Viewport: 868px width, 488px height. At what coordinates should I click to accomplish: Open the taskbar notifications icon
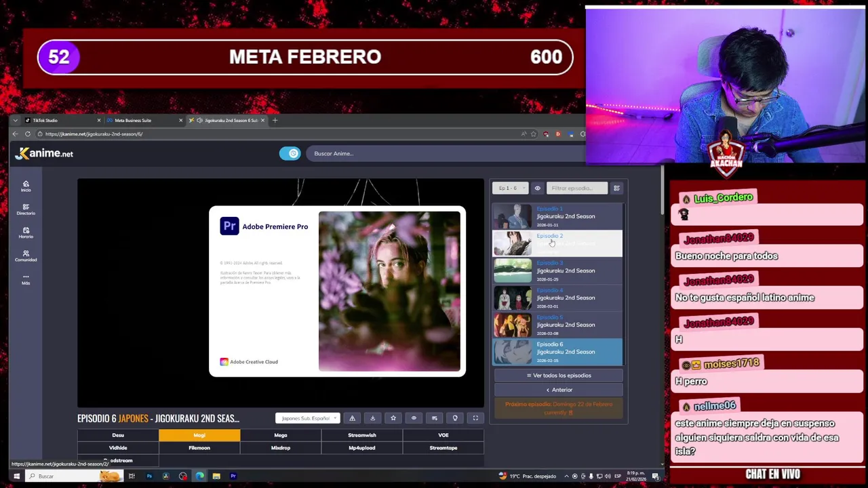click(x=656, y=476)
